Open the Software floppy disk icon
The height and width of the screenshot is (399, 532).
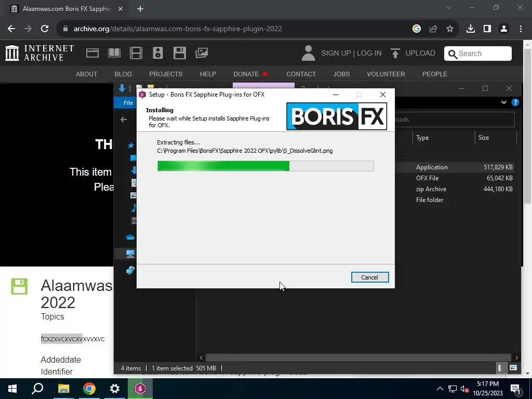179,53
